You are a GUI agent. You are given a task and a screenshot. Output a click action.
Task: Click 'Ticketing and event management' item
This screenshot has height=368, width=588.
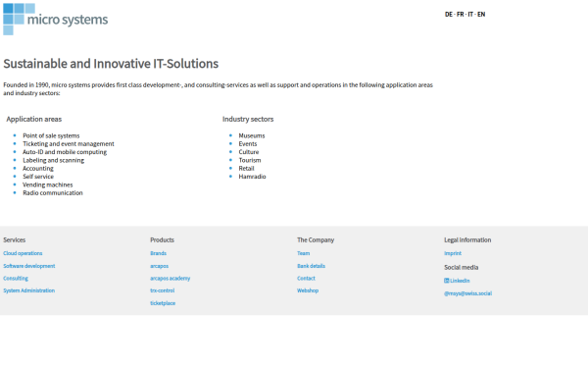click(69, 144)
